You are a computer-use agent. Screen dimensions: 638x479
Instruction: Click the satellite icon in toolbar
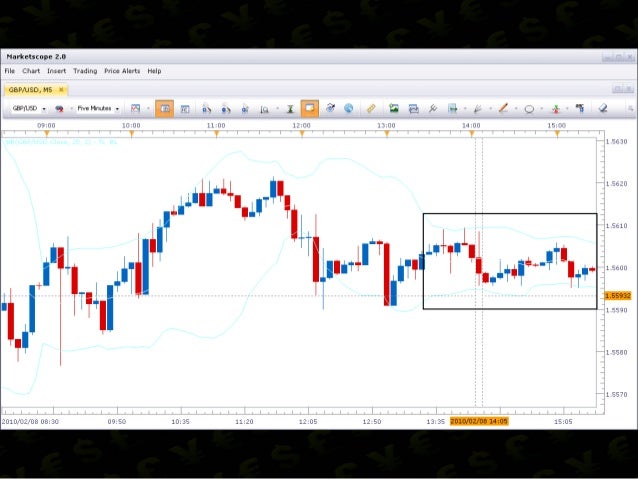click(330, 108)
